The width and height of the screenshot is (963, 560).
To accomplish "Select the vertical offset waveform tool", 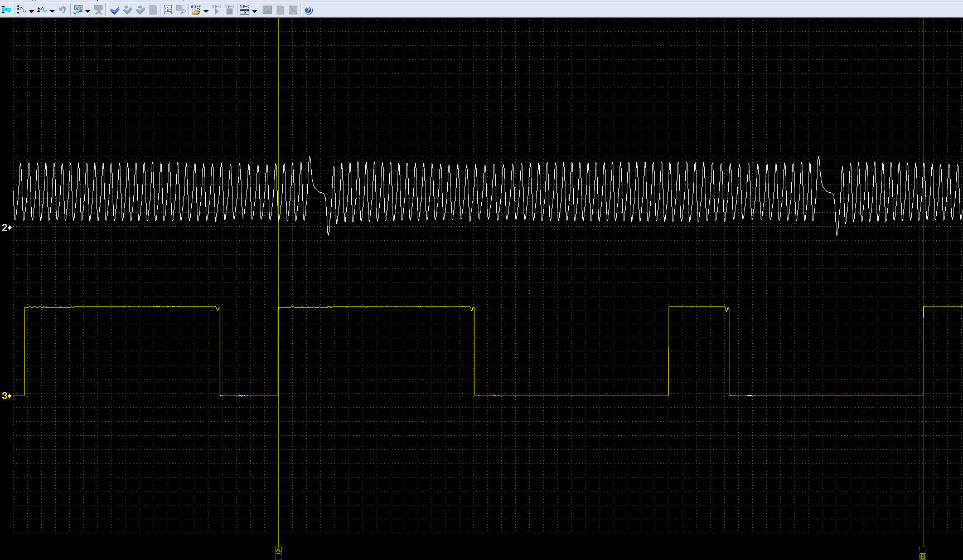I will (x=42, y=10).
